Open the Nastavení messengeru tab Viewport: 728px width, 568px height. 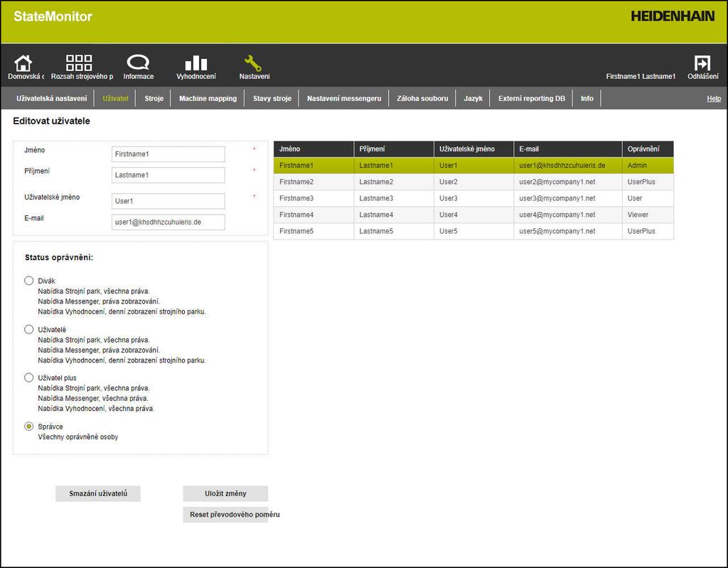click(x=344, y=99)
